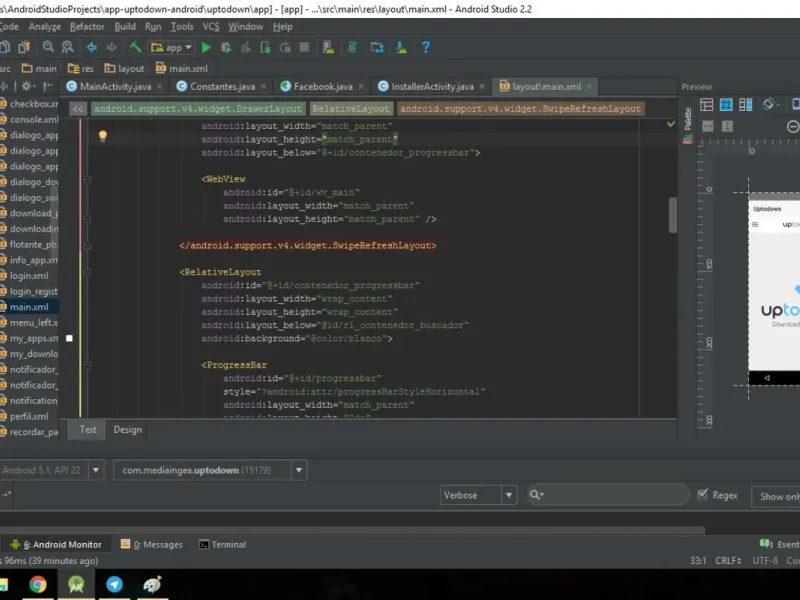The width and height of the screenshot is (800, 600).
Task: Click the Telegram taskbar icon
Action: [114, 584]
